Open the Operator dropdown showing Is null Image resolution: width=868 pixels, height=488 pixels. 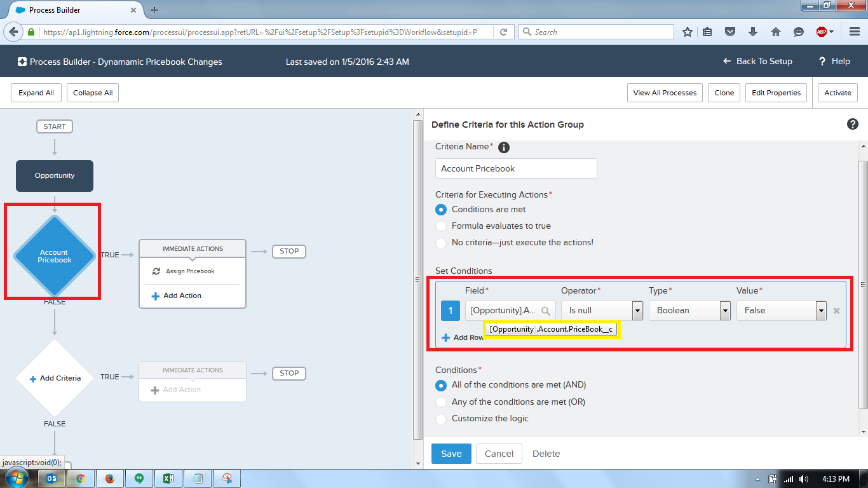click(602, 311)
